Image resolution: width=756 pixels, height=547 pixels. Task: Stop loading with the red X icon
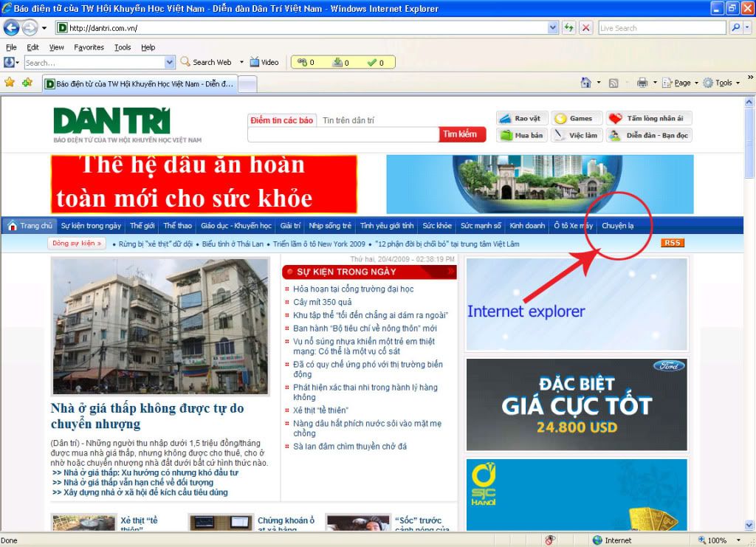click(585, 27)
